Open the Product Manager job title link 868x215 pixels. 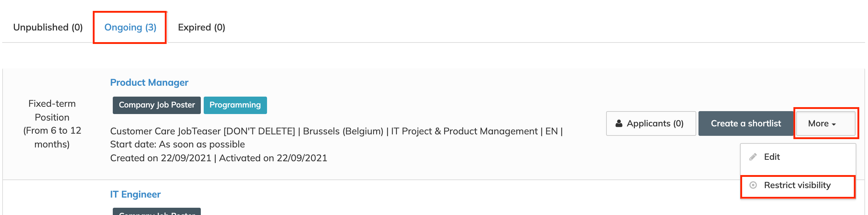(x=149, y=82)
